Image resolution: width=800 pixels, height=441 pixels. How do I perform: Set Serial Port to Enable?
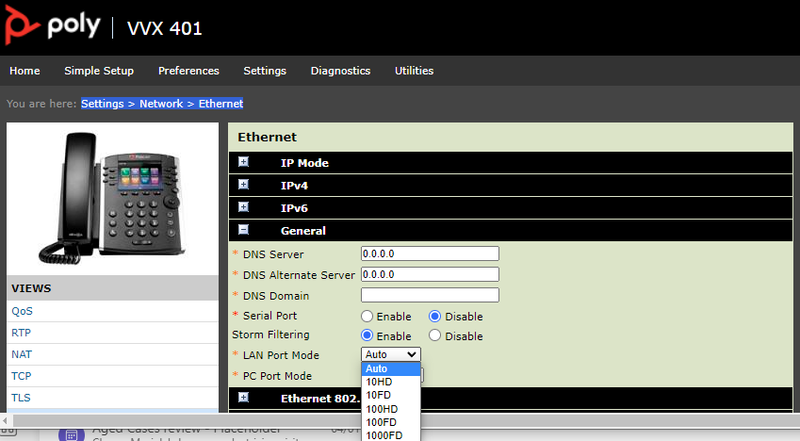tap(367, 316)
